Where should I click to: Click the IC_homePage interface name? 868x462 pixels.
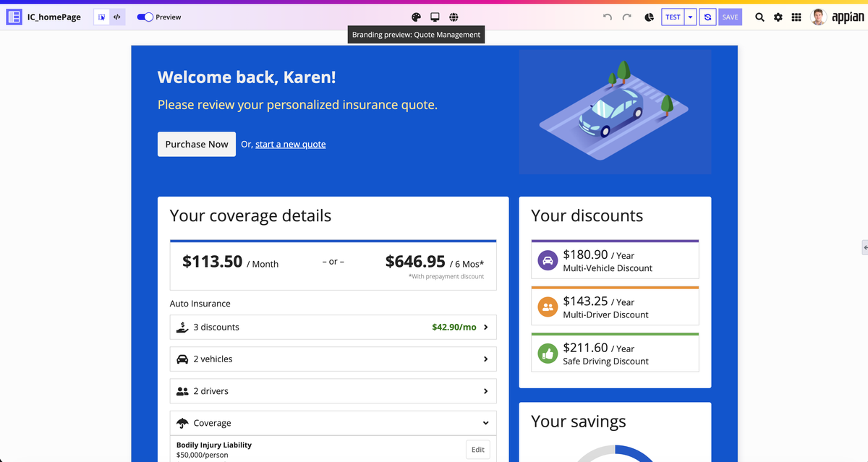[x=54, y=17]
